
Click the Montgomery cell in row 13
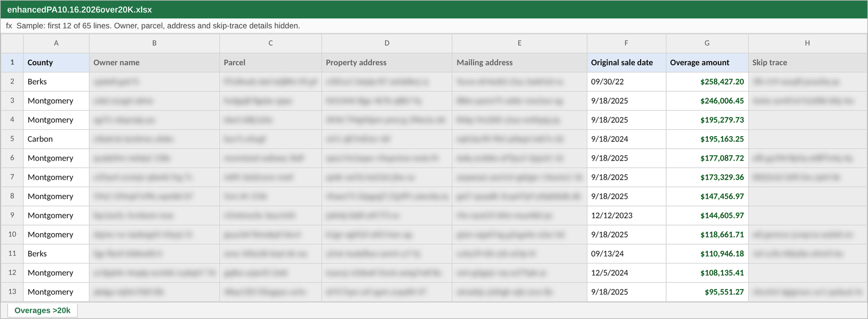[x=56, y=292]
